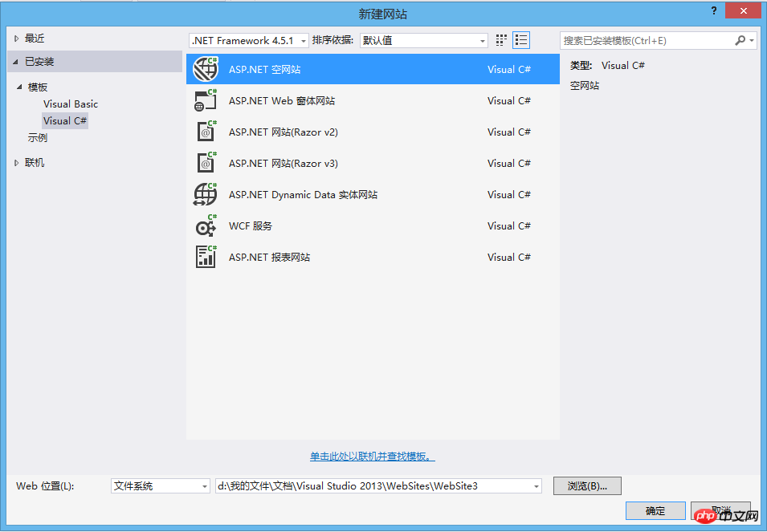Select the ASP.NET 报表网站 template name

point(270,257)
